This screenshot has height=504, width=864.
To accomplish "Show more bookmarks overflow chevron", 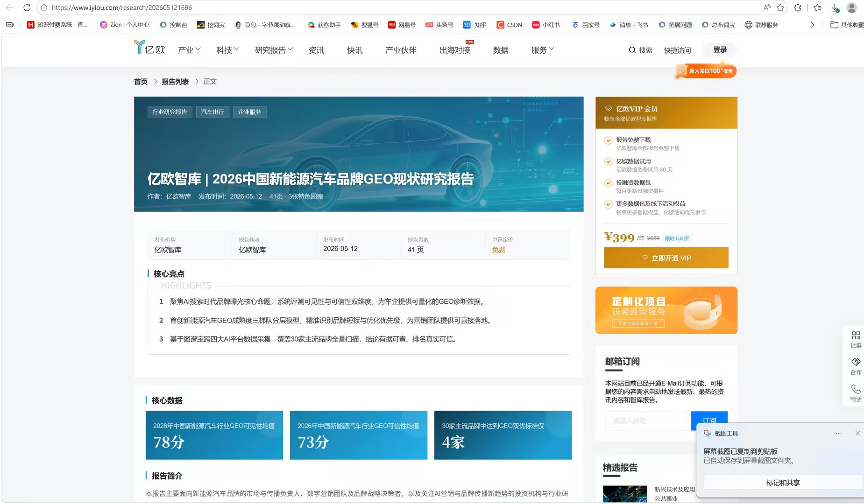I will tap(812, 25).
